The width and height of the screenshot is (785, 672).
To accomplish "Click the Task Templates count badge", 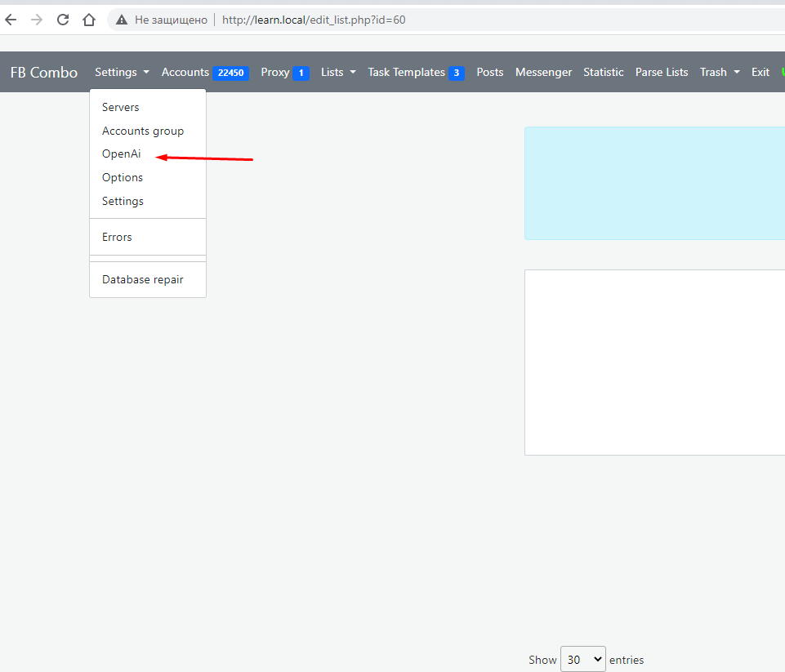I will point(457,73).
